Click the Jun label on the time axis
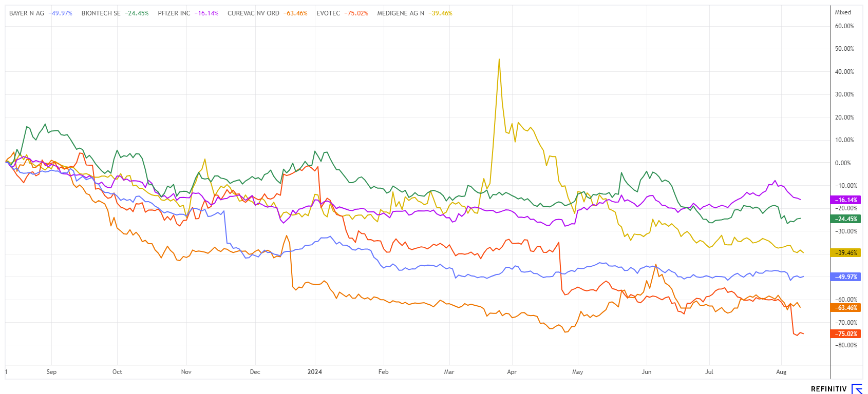This screenshot has height=394, width=868. click(x=646, y=372)
